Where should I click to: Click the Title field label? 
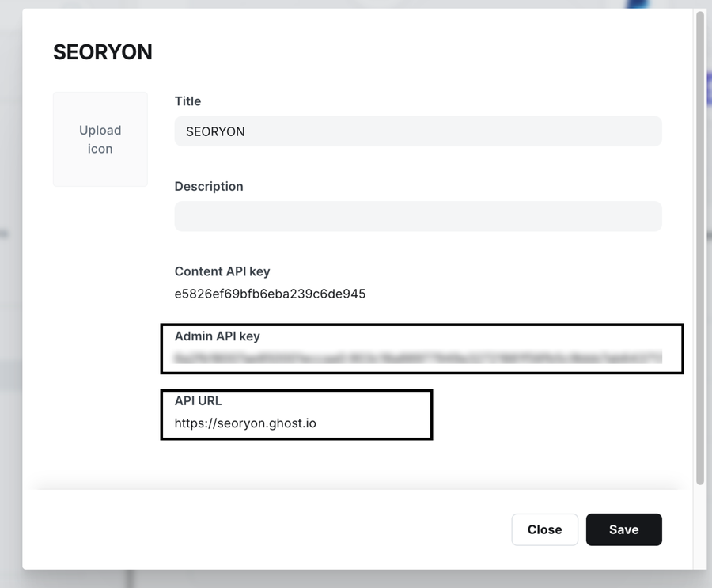point(188,101)
